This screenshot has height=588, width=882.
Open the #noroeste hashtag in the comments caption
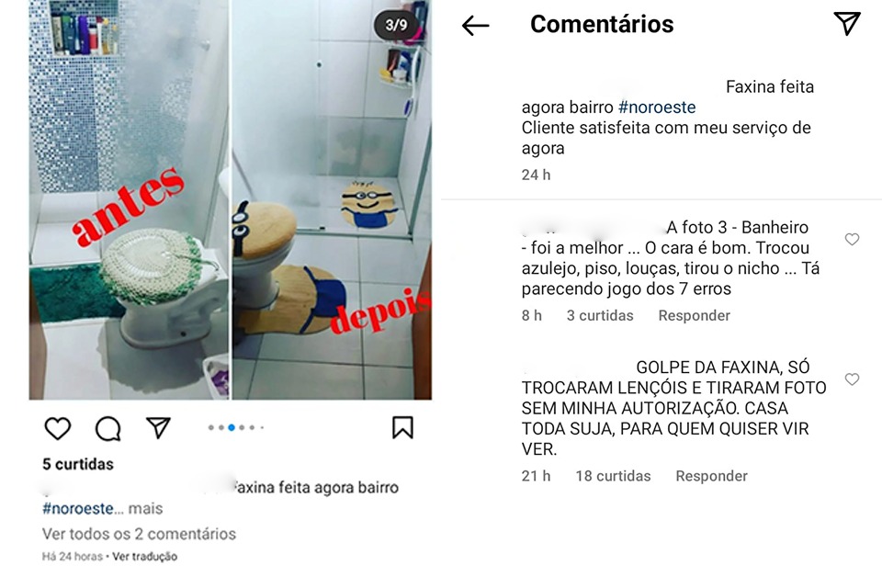(657, 107)
